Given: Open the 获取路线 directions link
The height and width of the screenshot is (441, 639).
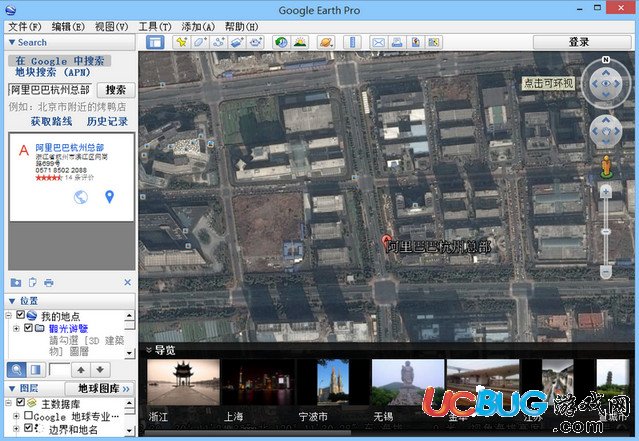Looking at the screenshot, I should click(x=51, y=121).
